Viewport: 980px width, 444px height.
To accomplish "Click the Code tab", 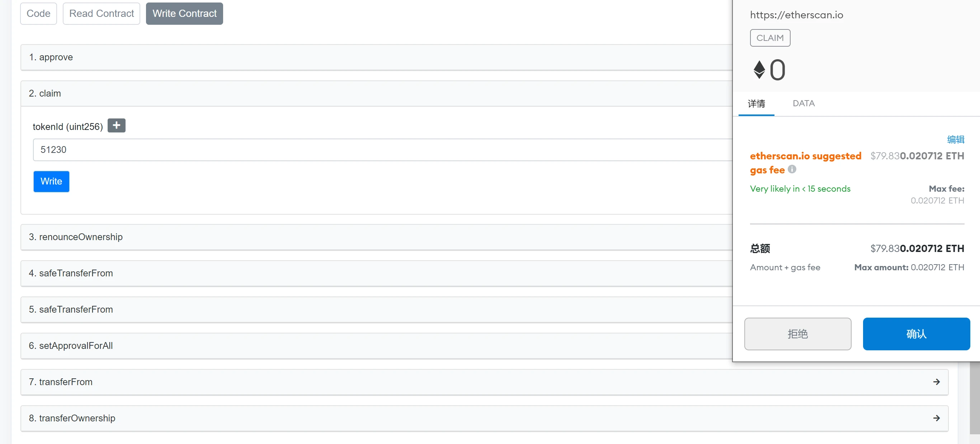I will 38,13.
